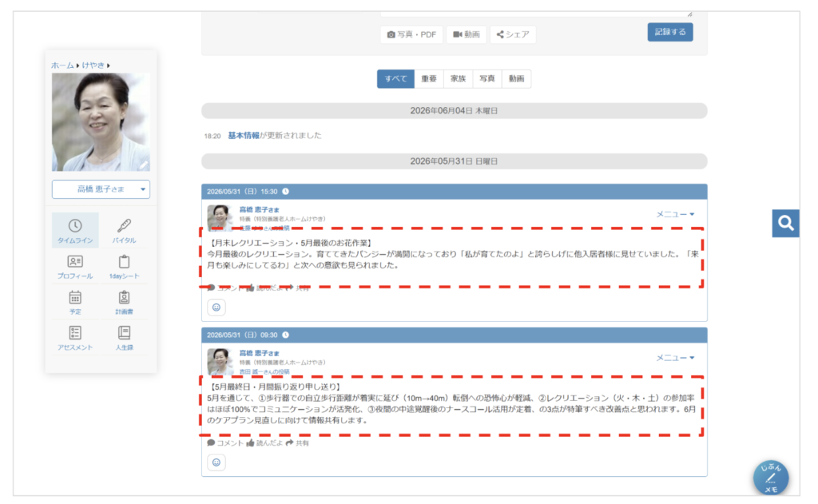The width and height of the screenshot is (818, 504).
Task: Click the poster name link on 09:30 post
Action: click(264, 371)
